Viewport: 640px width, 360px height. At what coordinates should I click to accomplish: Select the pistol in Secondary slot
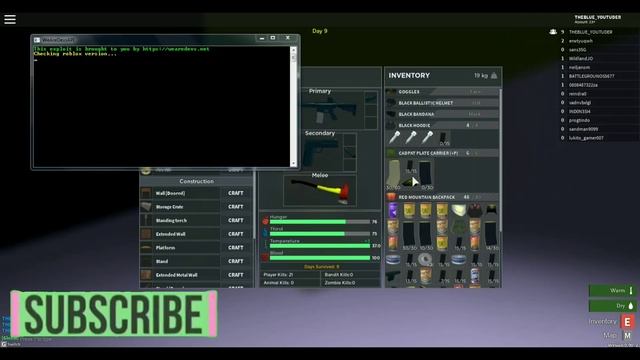pos(322,152)
